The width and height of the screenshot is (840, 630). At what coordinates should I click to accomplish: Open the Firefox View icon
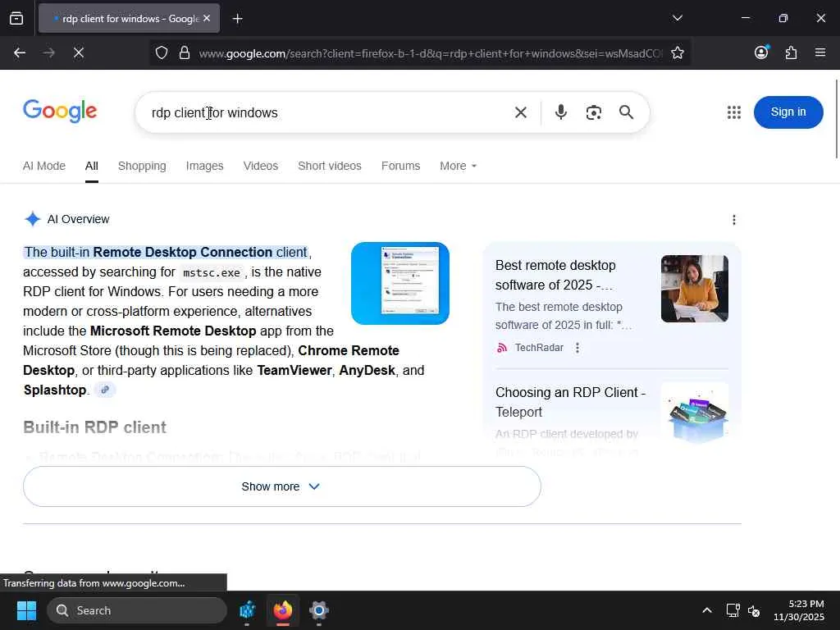(x=16, y=18)
